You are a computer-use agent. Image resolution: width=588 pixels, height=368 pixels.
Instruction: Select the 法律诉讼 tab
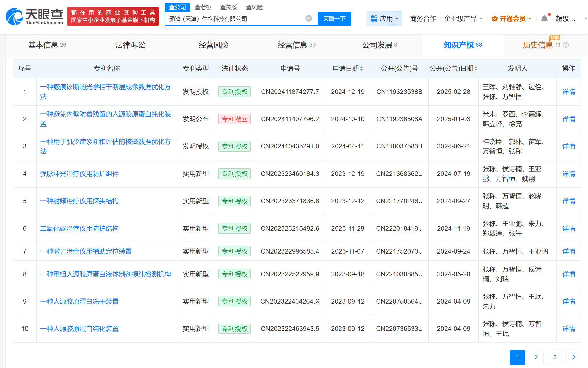(x=130, y=45)
